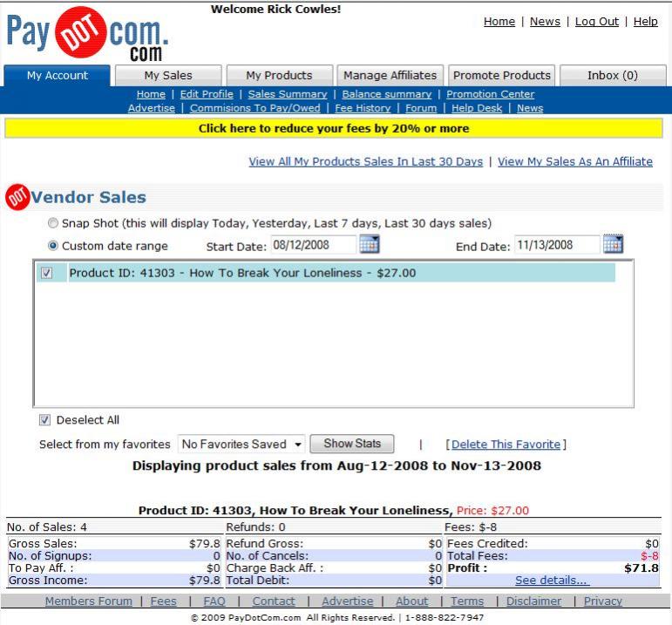The height and width of the screenshot is (625, 672).
Task: Go to the Promote Products tab
Action: tap(501, 76)
